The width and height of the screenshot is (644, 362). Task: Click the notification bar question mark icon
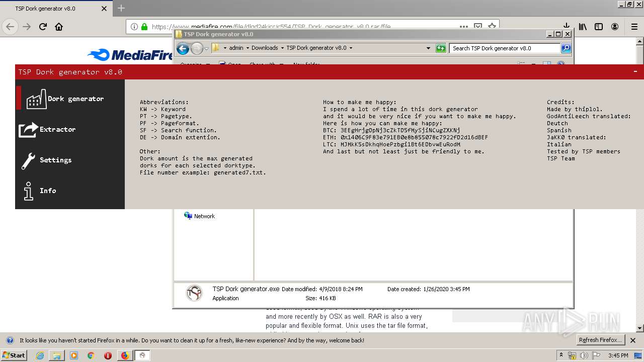click(x=10, y=340)
